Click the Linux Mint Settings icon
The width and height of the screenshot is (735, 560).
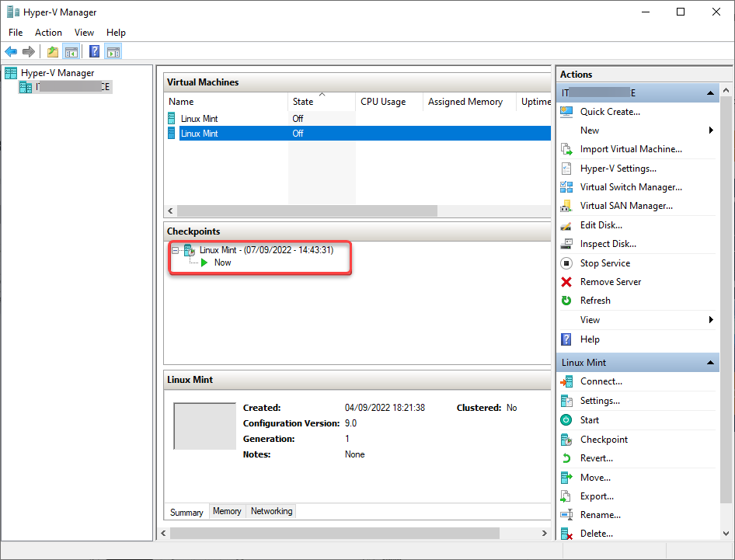566,401
